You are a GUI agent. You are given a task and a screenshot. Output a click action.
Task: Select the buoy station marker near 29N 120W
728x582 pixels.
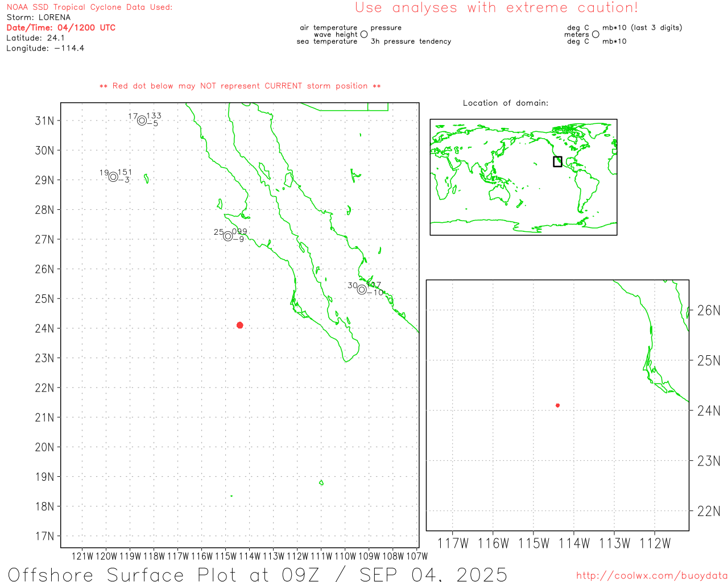(113, 177)
